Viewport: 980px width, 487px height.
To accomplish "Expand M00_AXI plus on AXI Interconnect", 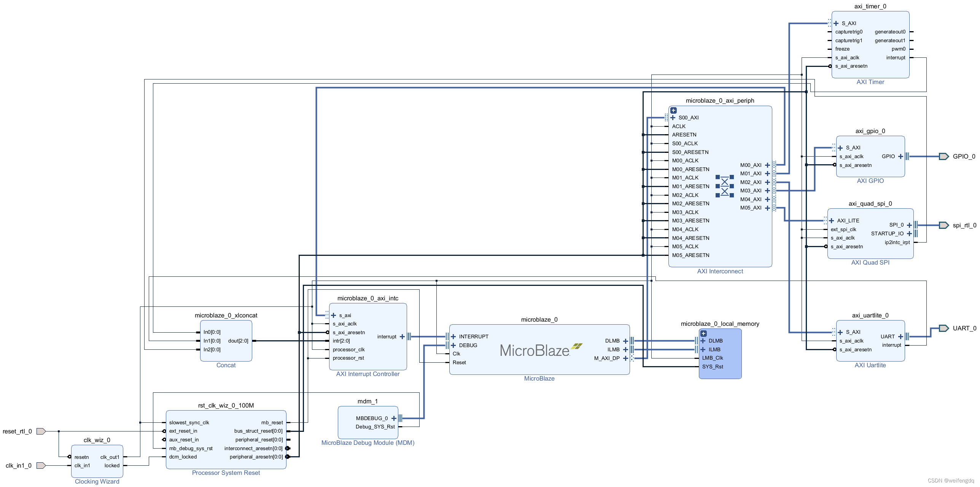I will click(767, 165).
